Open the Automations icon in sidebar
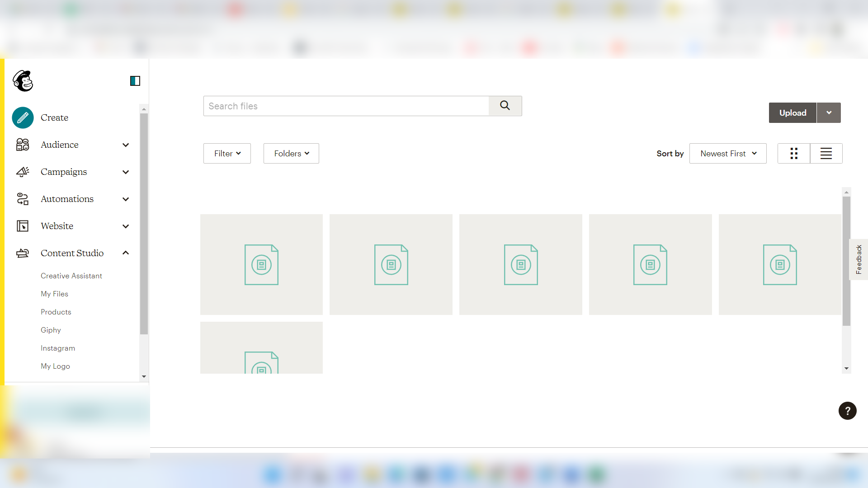Viewport: 868px width, 488px height. click(23, 199)
